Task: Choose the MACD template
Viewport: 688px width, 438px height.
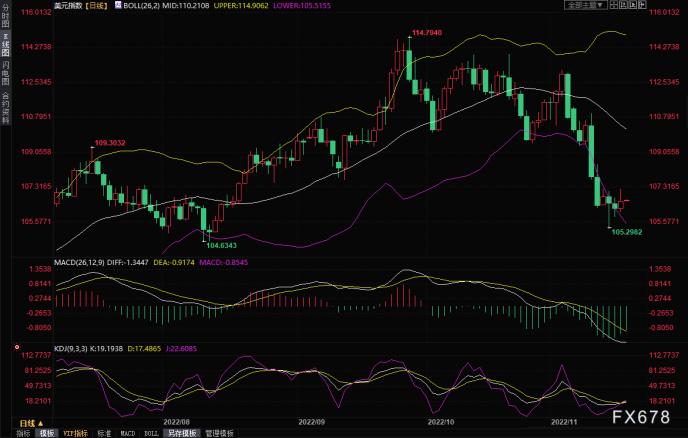Action: pos(128,433)
